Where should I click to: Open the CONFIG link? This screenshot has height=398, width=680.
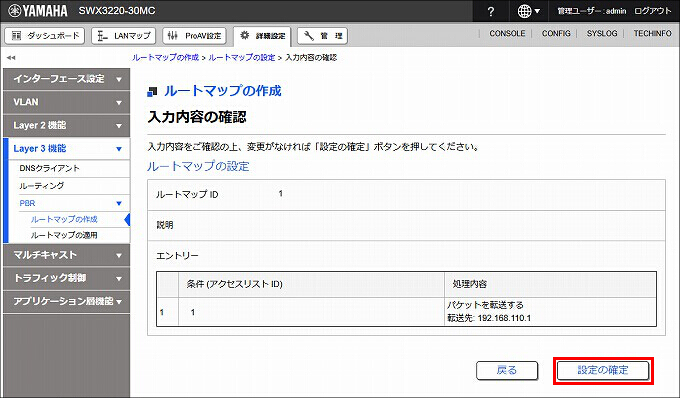click(x=556, y=33)
